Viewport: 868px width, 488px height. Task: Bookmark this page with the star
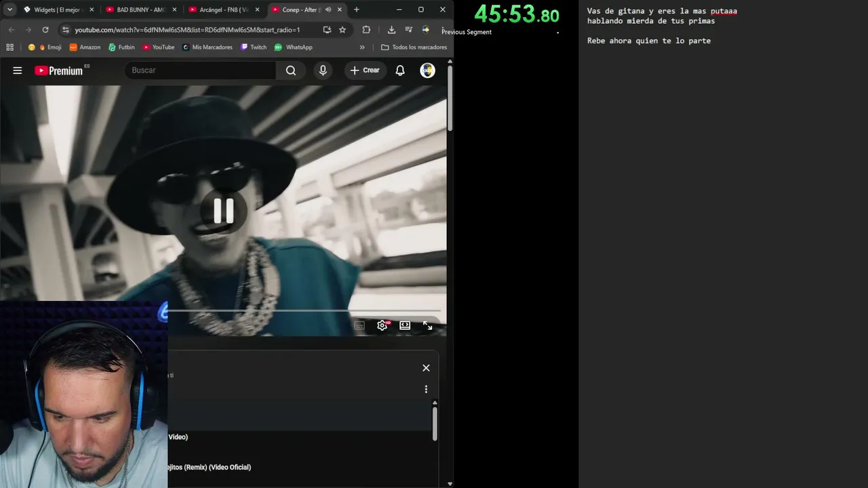pos(342,30)
